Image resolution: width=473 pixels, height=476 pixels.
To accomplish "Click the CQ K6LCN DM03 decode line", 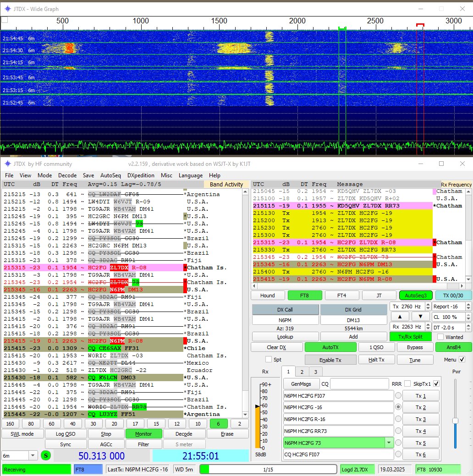I will click(93, 378).
